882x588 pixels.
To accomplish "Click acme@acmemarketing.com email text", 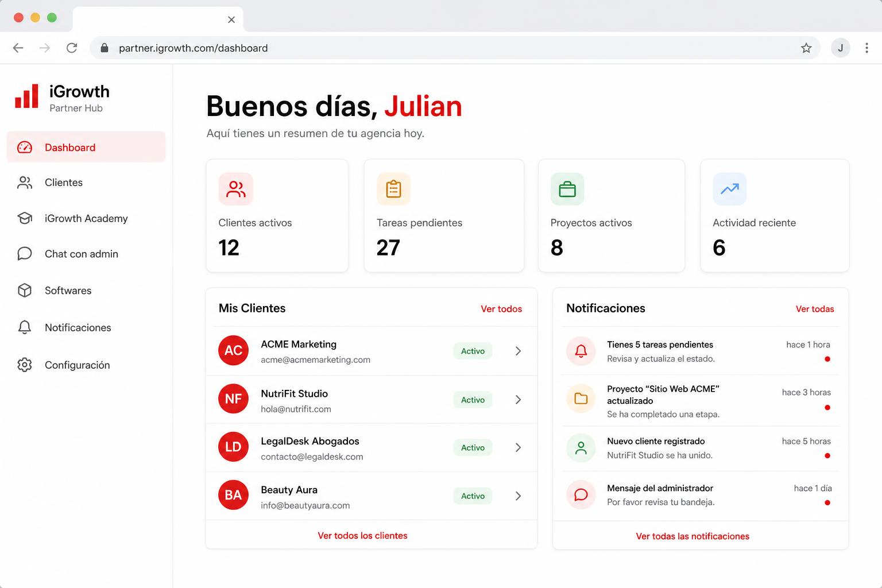I will [315, 359].
